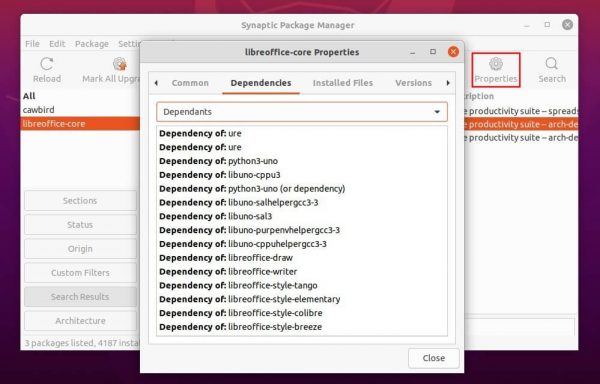Select dependency row libreoffice-style-tango
Viewport: 600px width, 384px height.
[302, 285]
